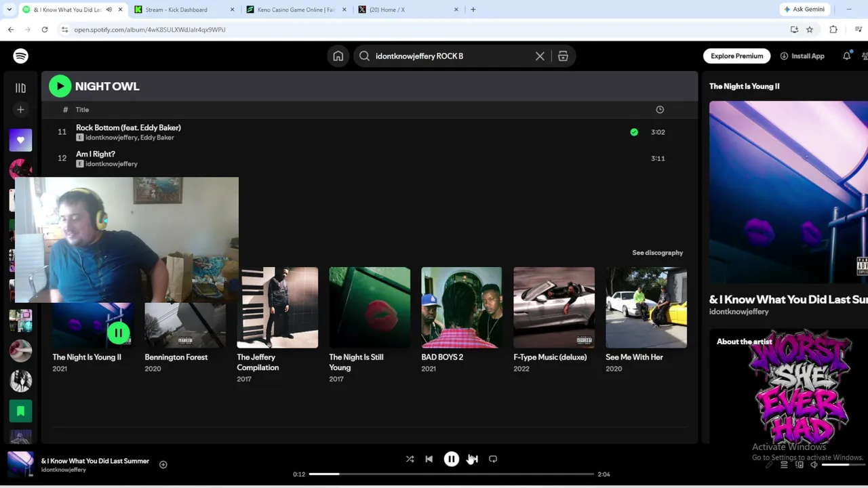Viewport: 868px width, 488px height.
Task: Remove Rock Bottom from Liked Songs
Action: coord(634,132)
